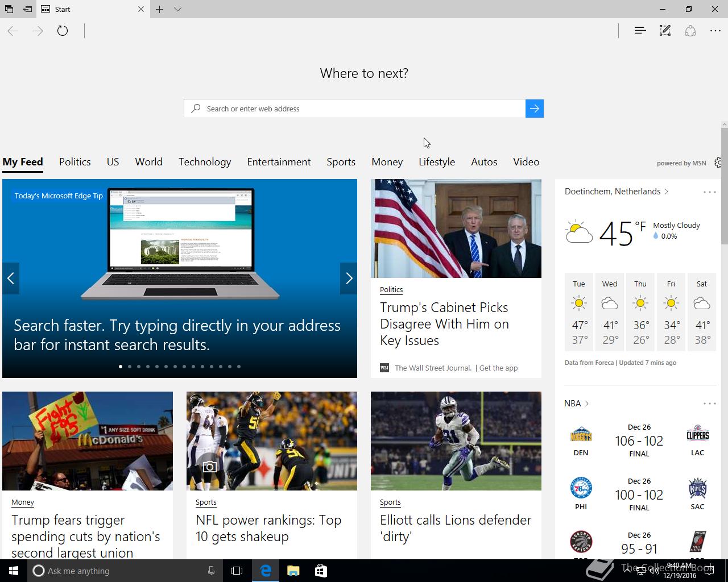Open the Search faster Edge tip headline
Screen dimensions: 728x582
177,335
